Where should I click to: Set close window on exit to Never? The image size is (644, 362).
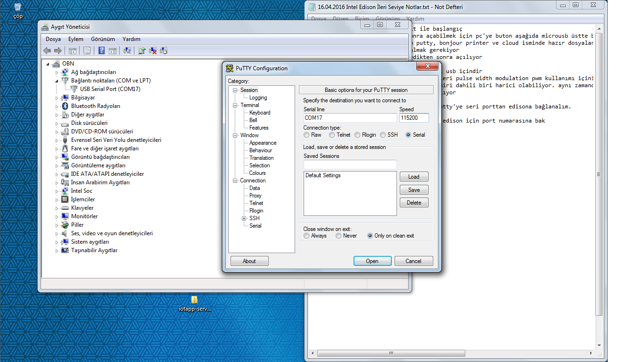click(x=339, y=236)
